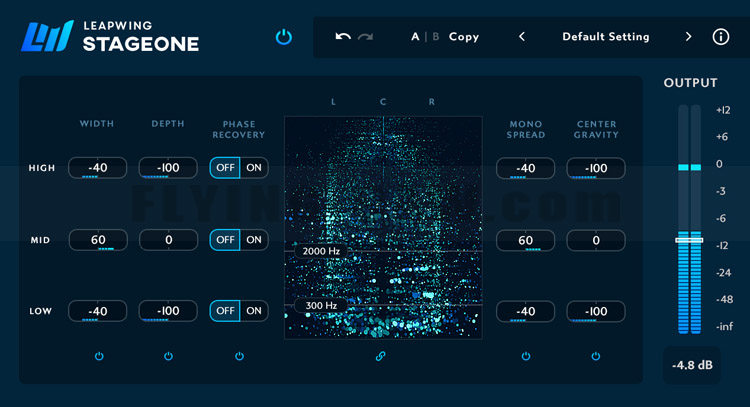
Task: Toggle the Phase Recovery column power icon
Action: [x=239, y=356]
